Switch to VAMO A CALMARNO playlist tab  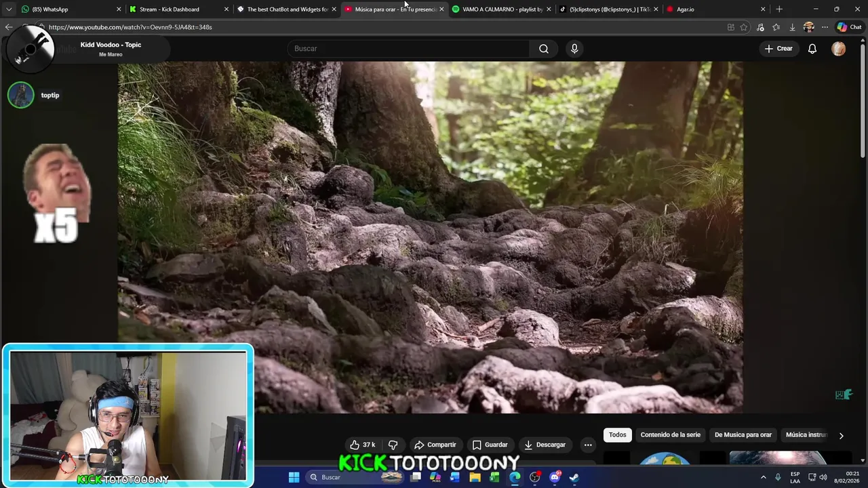pos(502,9)
